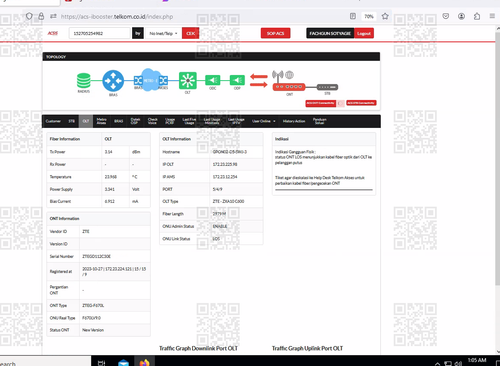The width and height of the screenshot is (500, 366).
Task: Open the Panduan Solusi tab
Action: pos(319,121)
